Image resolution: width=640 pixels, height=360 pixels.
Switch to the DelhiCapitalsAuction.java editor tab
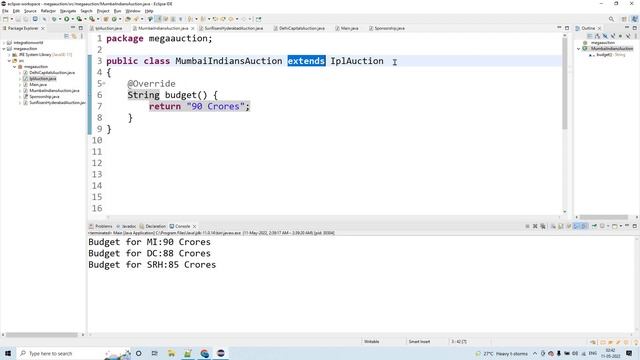coord(299,28)
